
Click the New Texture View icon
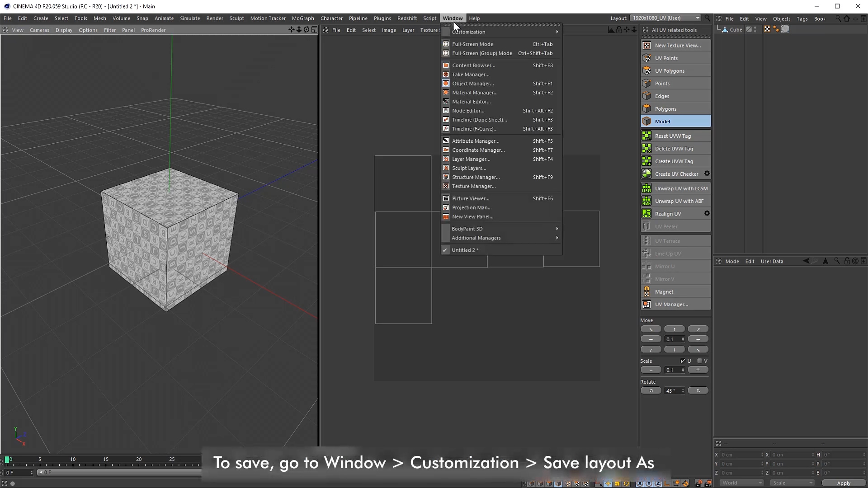pyautogui.click(x=646, y=45)
